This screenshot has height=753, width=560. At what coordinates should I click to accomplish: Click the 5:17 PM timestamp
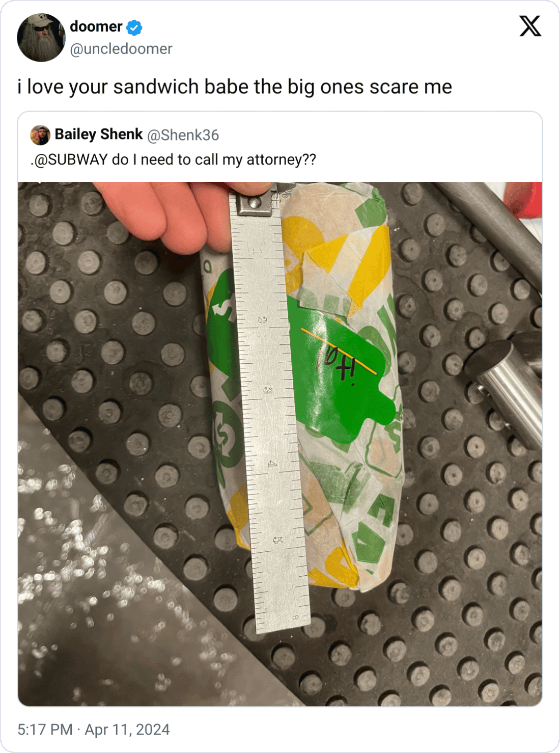(45, 730)
